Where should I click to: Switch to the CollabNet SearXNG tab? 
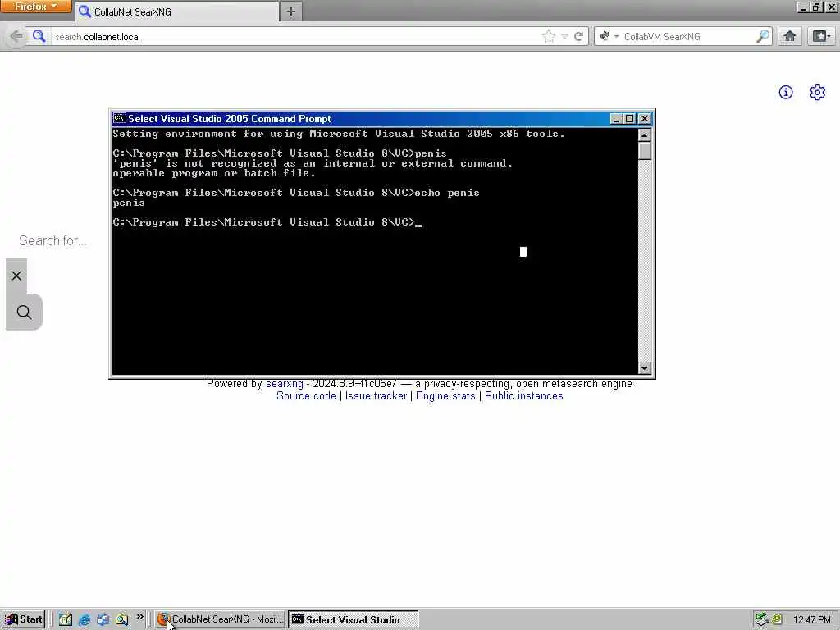[177, 11]
